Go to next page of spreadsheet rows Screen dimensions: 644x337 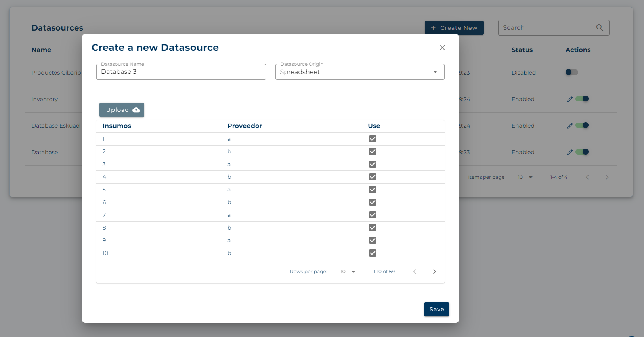pyautogui.click(x=434, y=272)
